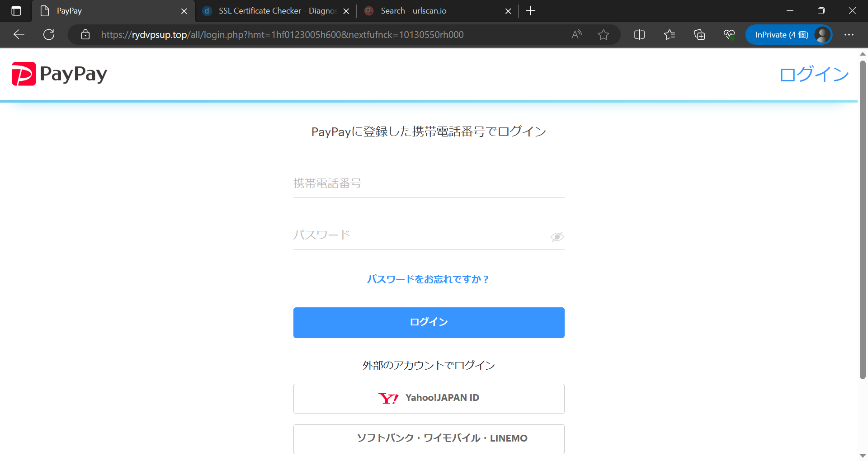Minimize the browser window
This screenshot has width=868, height=461.
790,11
